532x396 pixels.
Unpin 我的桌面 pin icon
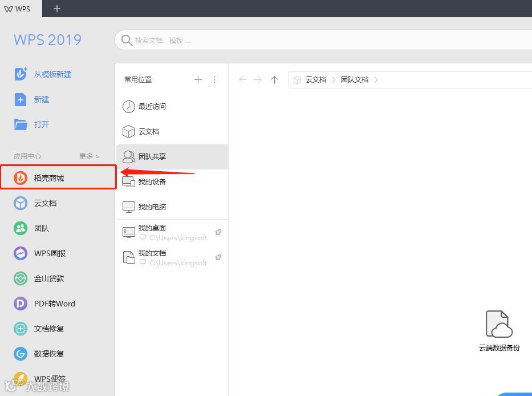pyautogui.click(x=218, y=232)
